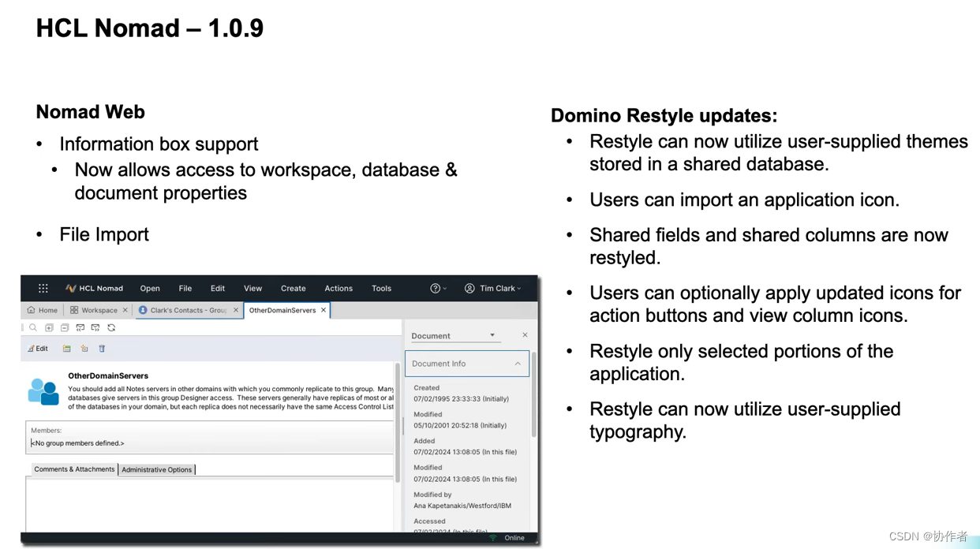This screenshot has width=980, height=549.
Task: Open the Open menu
Action: (x=150, y=289)
